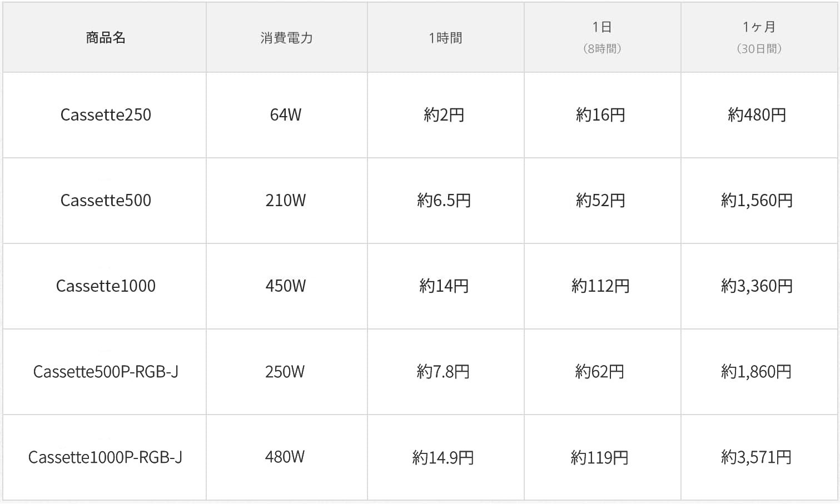Select the 1ヶ月 (30日間) header cell
This screenshot has height=504, width=840.
pyautogui.click(x=759, y=37)
